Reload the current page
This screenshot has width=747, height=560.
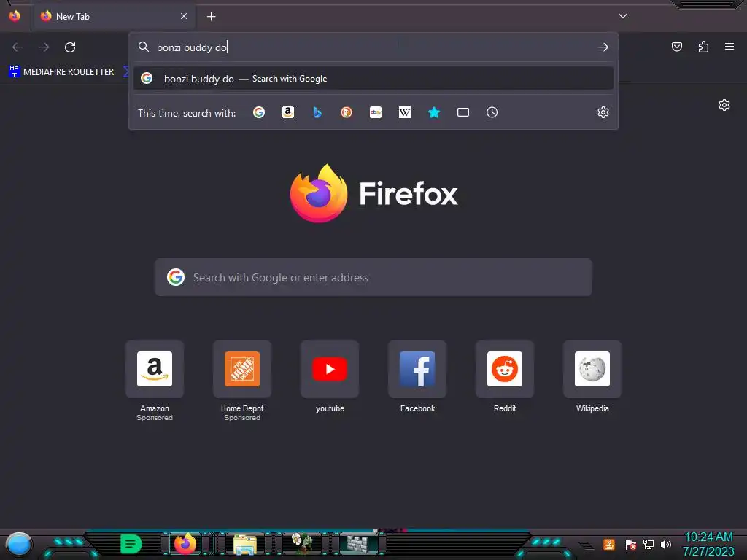coord(70,47)
